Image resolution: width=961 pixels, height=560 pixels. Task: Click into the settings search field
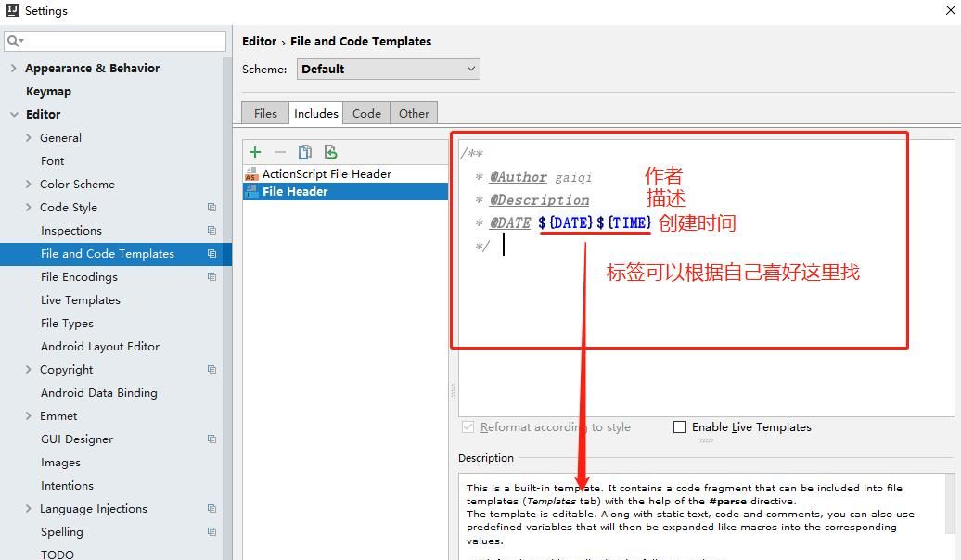click(x=115, y=41)
